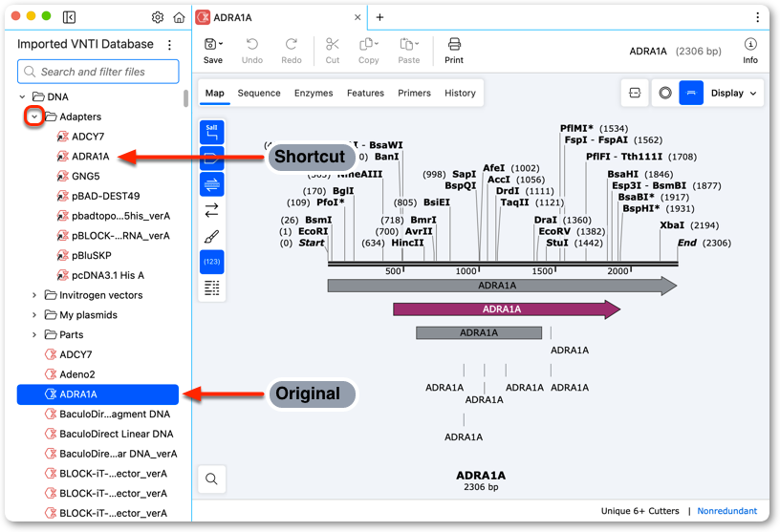Select the EcoRI enzyme site label
780x532 pixels.
(313, 232)
